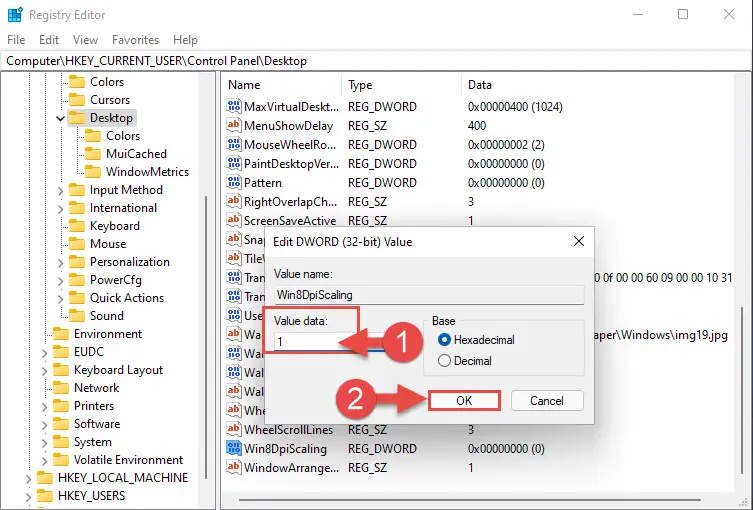Click the data value 0x00000400 (1024)

(515, 107)
